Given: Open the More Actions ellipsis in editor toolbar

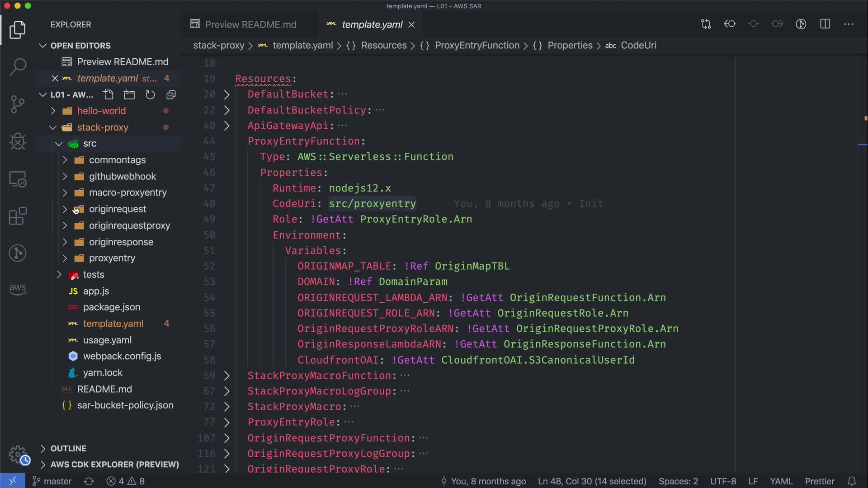Looking at the screenshot, I should click(x=849, y=24).
